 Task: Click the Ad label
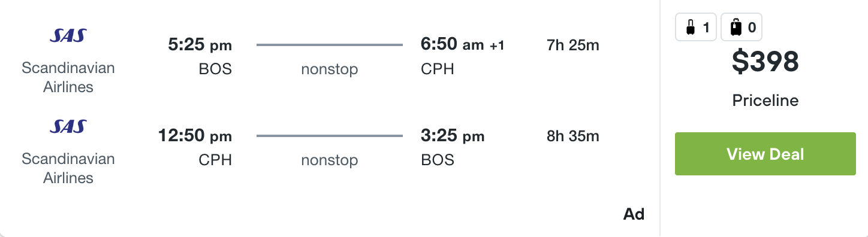(634, 214)
